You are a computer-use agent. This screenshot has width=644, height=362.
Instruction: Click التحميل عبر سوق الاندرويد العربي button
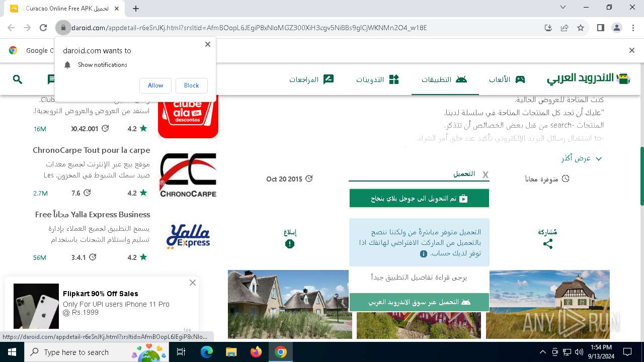[x=419, y=302]
